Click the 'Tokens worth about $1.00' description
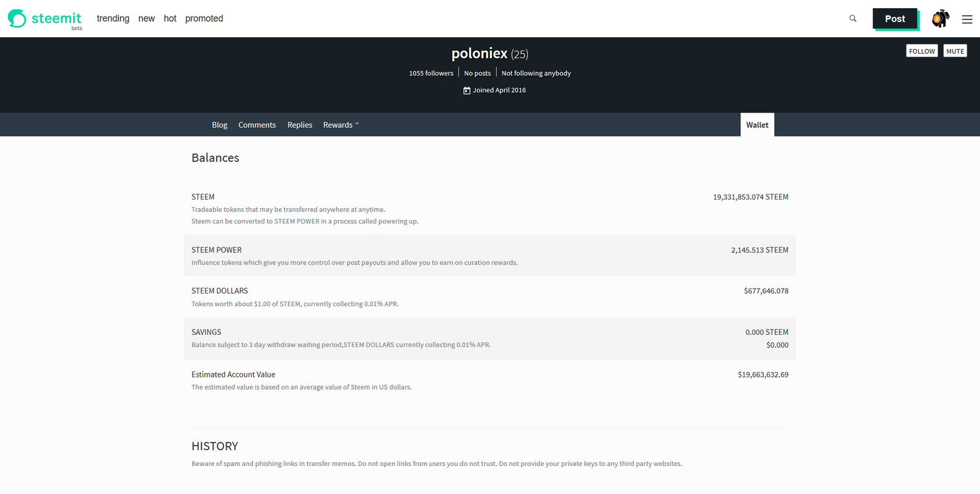This screenshot has height=494, width=980. 295,304
